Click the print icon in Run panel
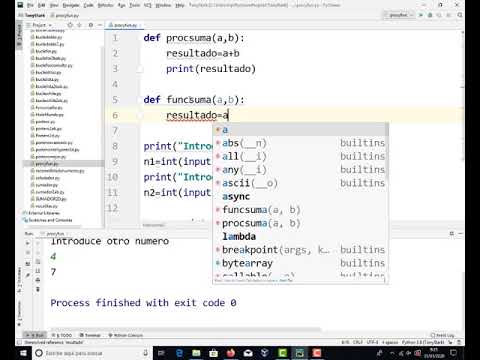Image resolution: width=480 pixels, height=360 pixels. point(38,280)
